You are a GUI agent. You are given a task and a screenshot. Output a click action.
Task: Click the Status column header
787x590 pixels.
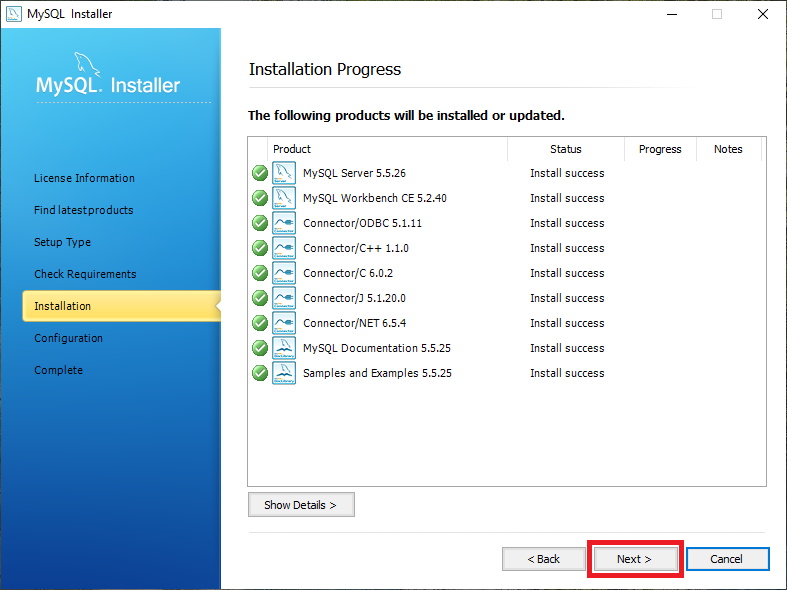pos(566,149)
